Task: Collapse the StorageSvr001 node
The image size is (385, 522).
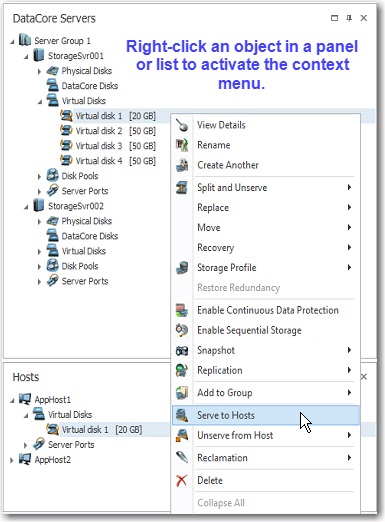Action: click(x=26, y=57)
